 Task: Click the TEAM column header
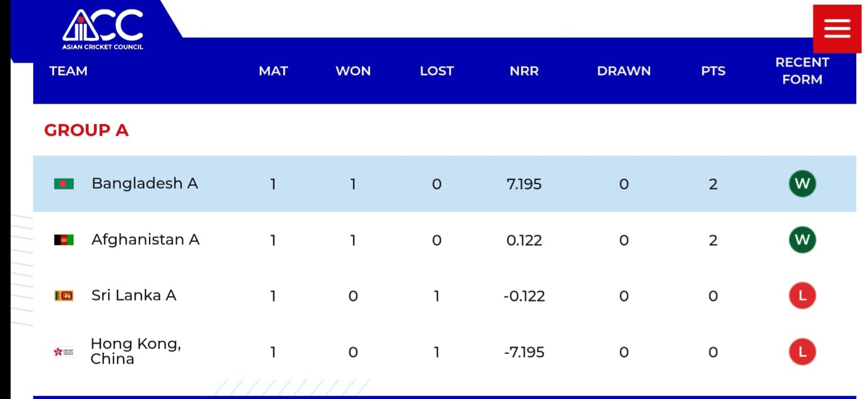(x=68, y=71)
